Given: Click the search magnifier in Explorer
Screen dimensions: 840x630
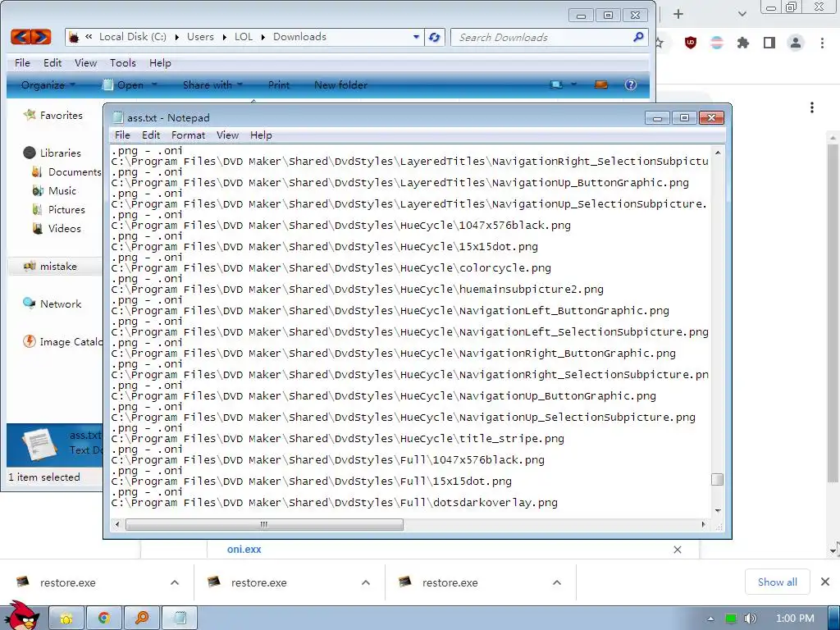Looking at the screenshot, I should click(638, 37).
